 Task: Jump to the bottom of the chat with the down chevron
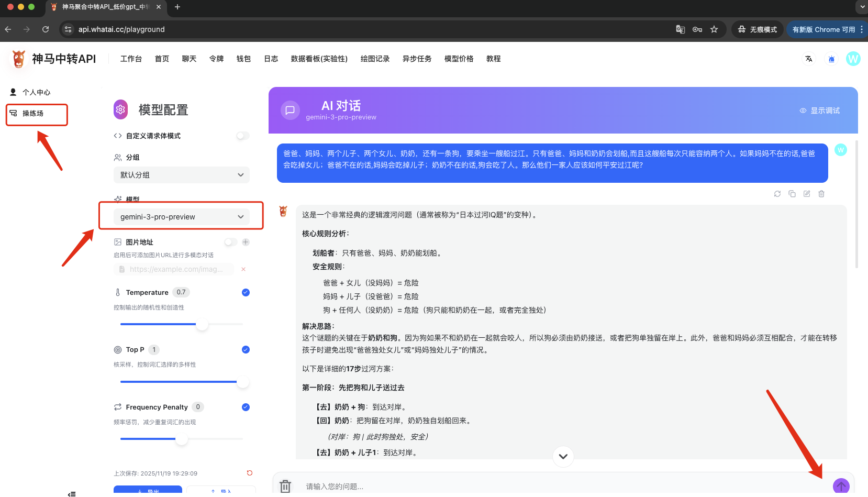click(x=563, y=456)
